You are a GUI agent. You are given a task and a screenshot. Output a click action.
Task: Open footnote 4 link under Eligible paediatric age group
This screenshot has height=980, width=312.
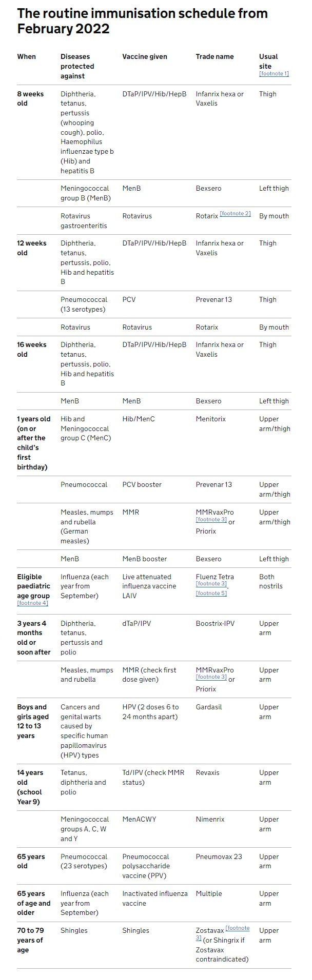(32, 603)
